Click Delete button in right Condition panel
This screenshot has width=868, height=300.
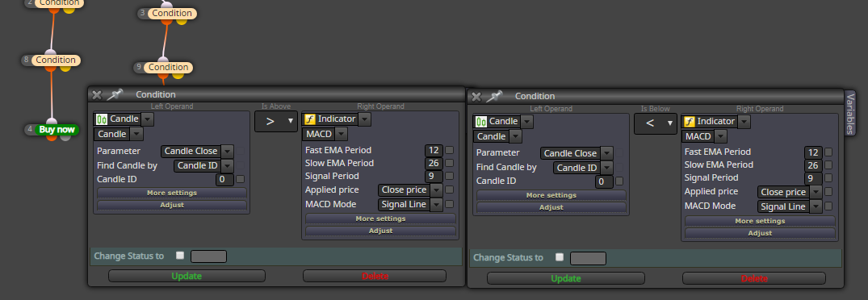(754, 278)
